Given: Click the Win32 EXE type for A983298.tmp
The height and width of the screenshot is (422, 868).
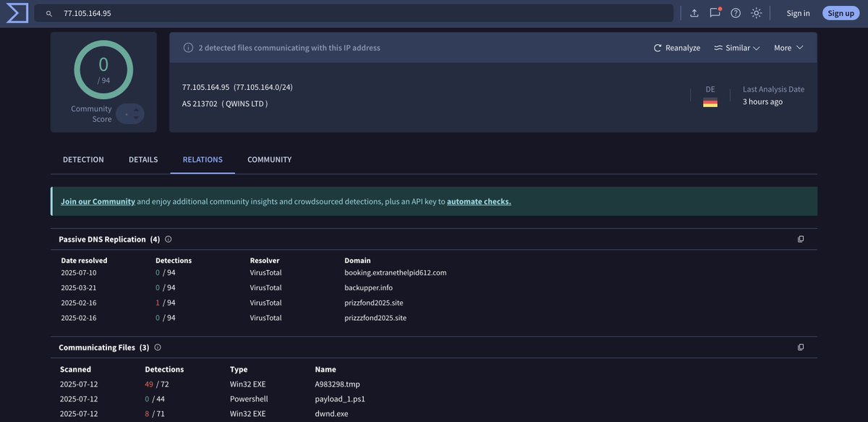Looking at the screenshot, I should tap(248, 384).
